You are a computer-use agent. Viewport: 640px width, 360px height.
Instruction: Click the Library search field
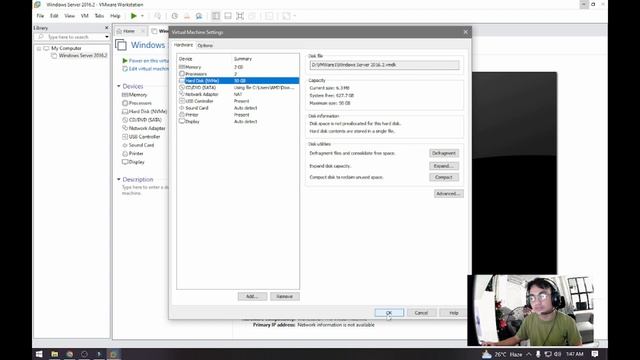pyautogui.click(x=69, y=37)
